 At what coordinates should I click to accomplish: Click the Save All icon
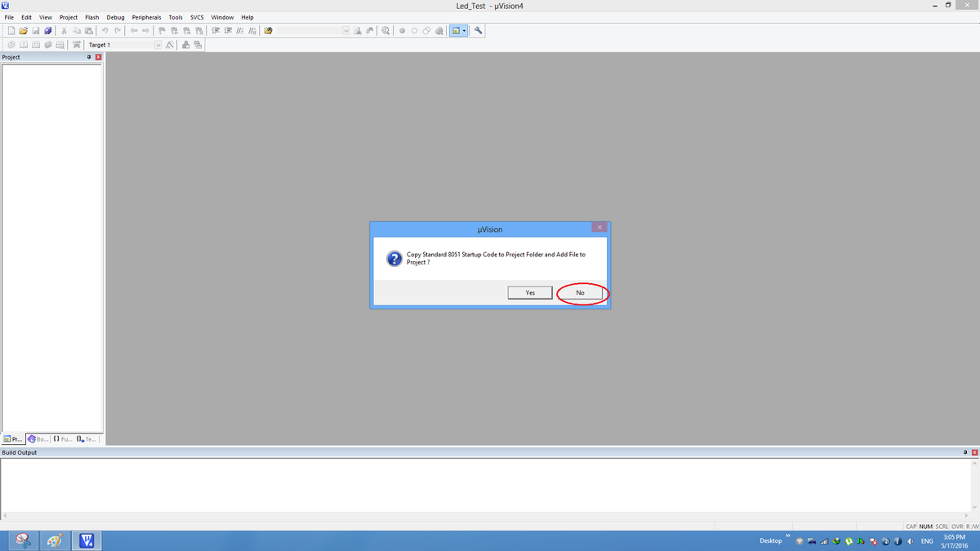point(48,31)
